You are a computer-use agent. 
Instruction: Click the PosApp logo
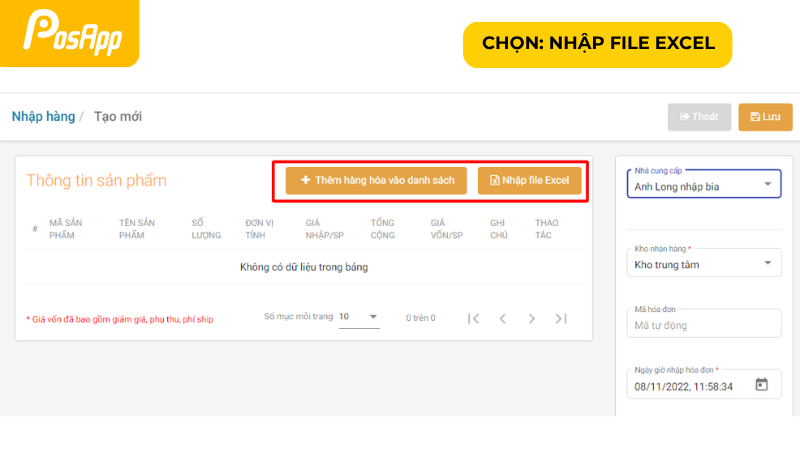[x=69, y=33]
